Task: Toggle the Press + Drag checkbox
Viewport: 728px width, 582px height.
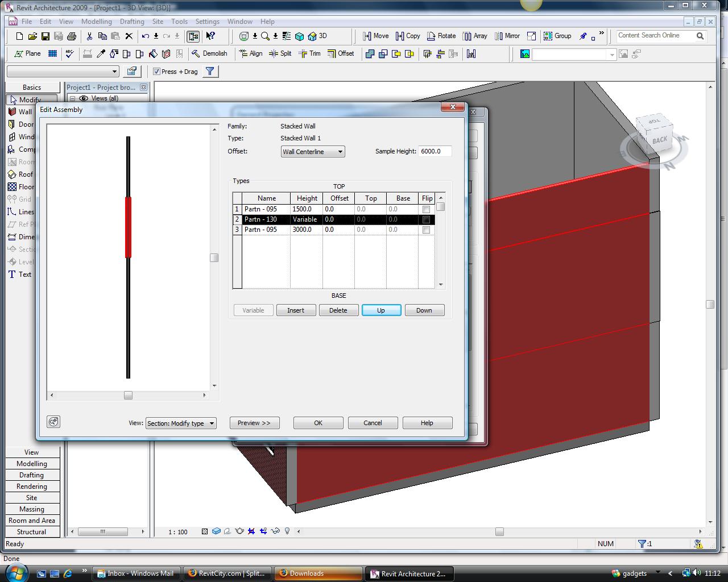Action: tap(156, 72)
